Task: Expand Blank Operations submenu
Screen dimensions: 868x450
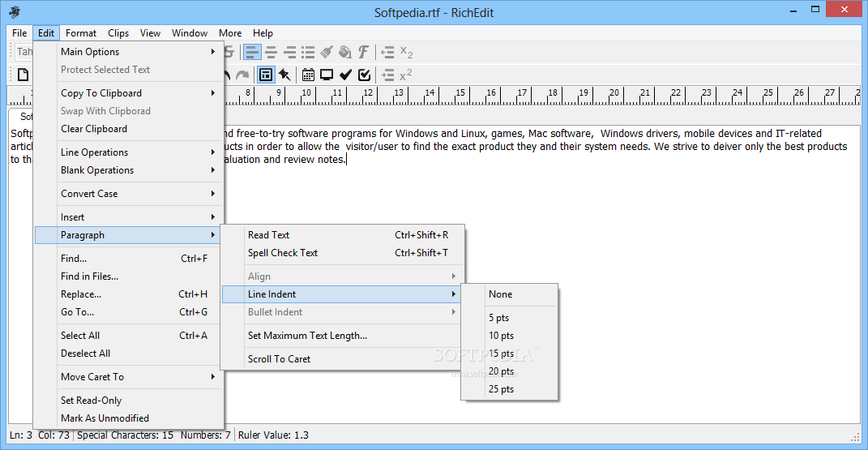Action: (128, 170)
